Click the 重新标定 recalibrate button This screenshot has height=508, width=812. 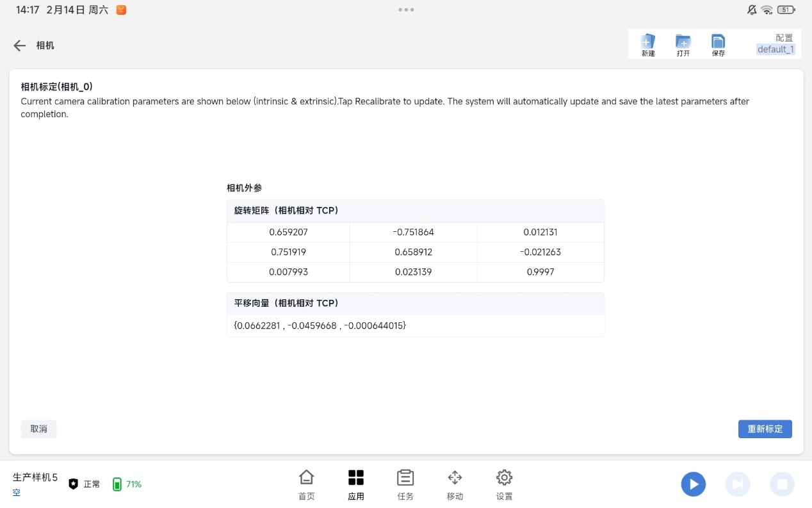click(x=765, y=429)
